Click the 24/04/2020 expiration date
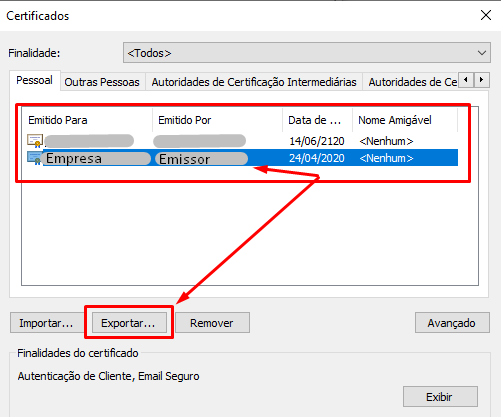The image size is (501, 417). tap(317, 158)
